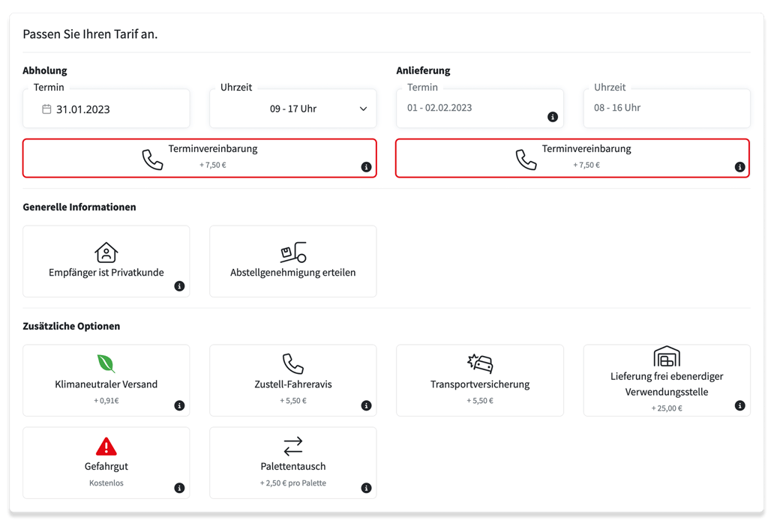This screenshot has height=532, width=774.
Task: Click the phone icon in Anlieferung Terminvereinbarung
Action: pos(526,160)
